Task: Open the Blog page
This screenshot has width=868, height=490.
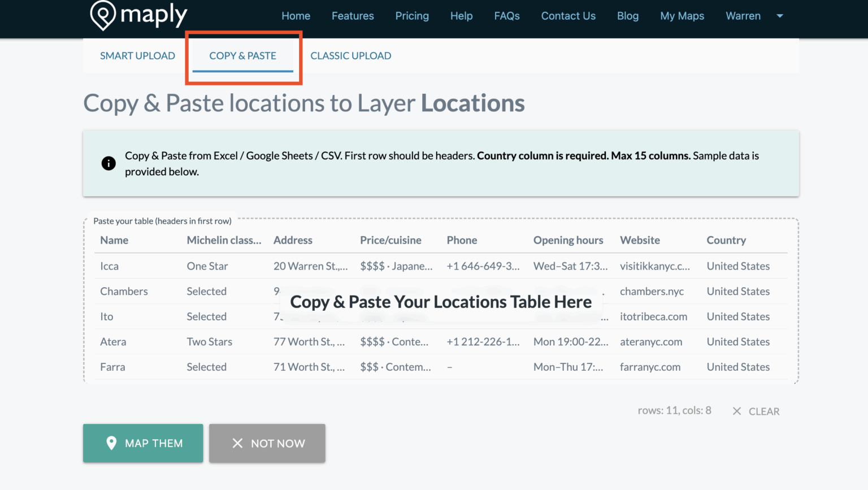Action: pos(628,16)
